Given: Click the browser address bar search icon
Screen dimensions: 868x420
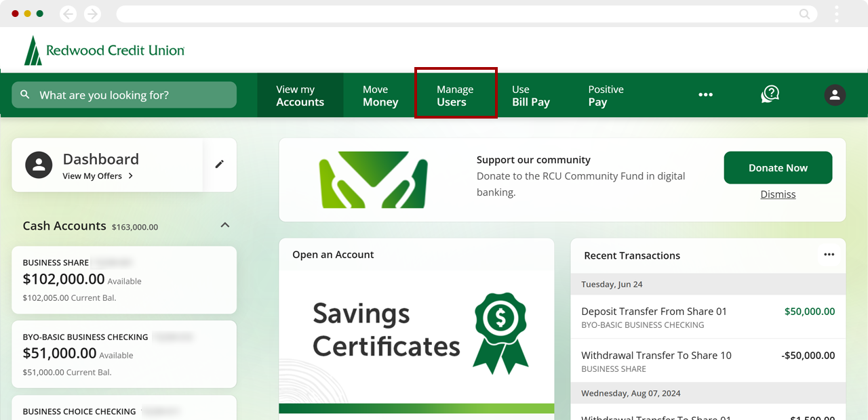Looking at the screenshot, I should 805,14.
